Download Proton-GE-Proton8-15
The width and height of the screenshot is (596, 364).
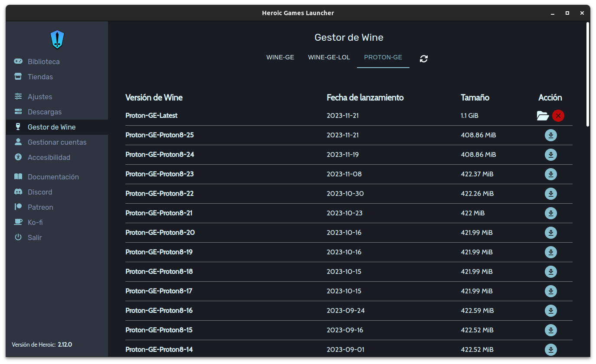click(x=550, y=330)
